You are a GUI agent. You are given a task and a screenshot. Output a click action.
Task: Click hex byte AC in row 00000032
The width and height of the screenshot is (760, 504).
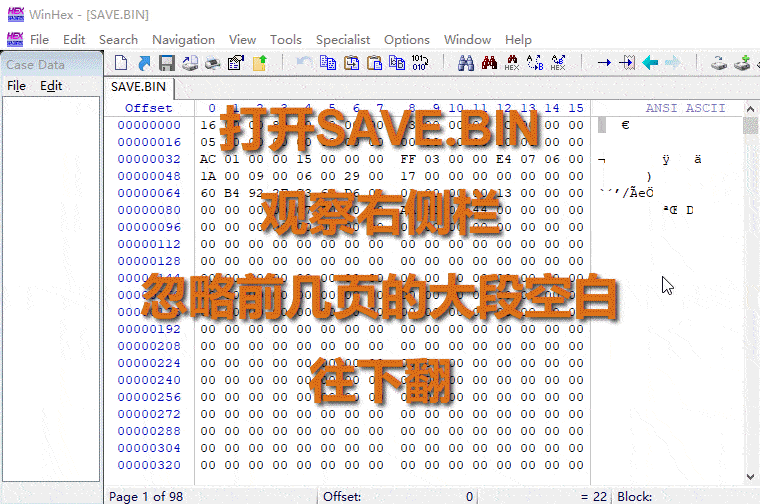tap(208, 159)
